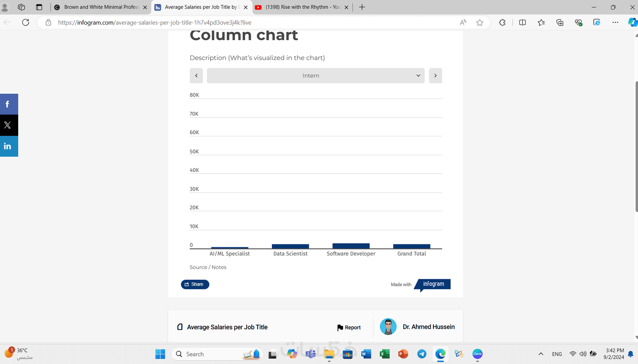
Task: Add page to favorites star icon
Action: pos(480,23)
